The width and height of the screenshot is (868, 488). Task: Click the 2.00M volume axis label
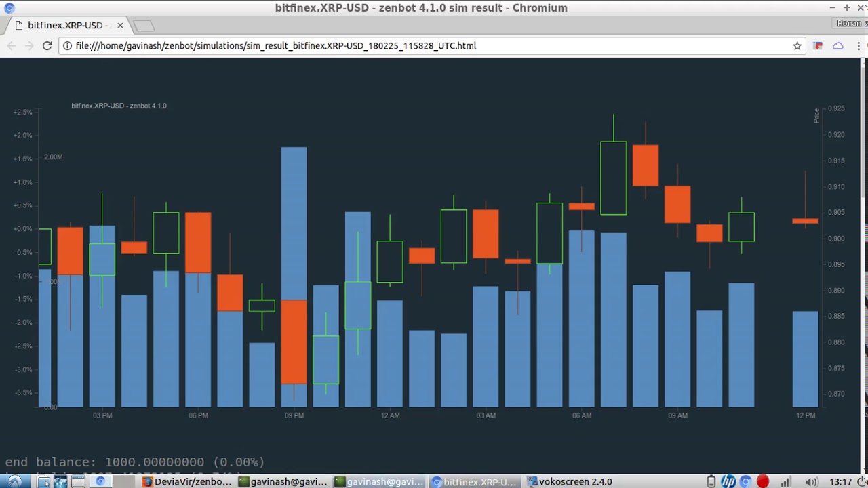pyautogui.click(x=53, y=157)
